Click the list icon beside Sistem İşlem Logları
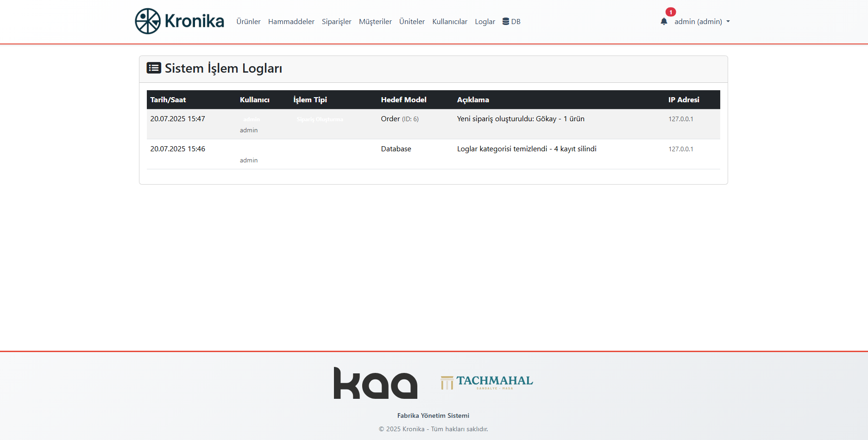The width and height of the screenshot is (868, 440). click(x=154, y=68)
